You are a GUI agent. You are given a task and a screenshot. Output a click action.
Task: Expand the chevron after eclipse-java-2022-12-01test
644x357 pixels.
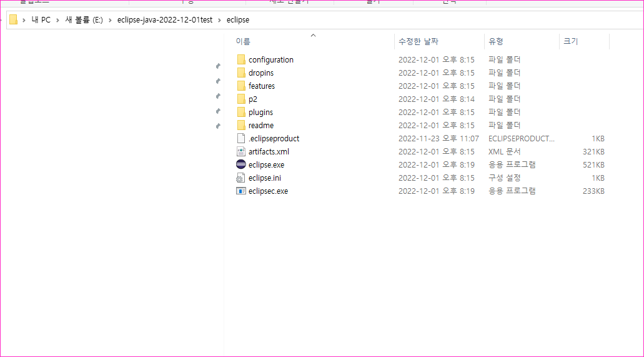coord(220,20)
